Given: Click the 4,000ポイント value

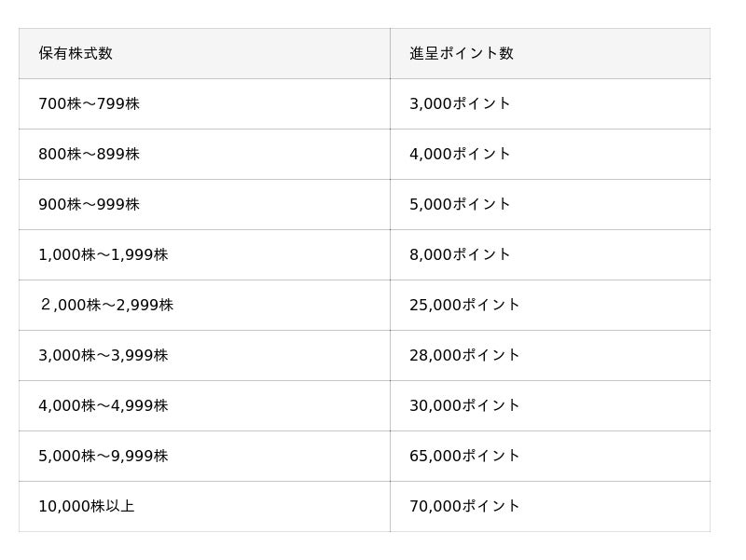Looking at the screenshot, I should coord(460,154).
